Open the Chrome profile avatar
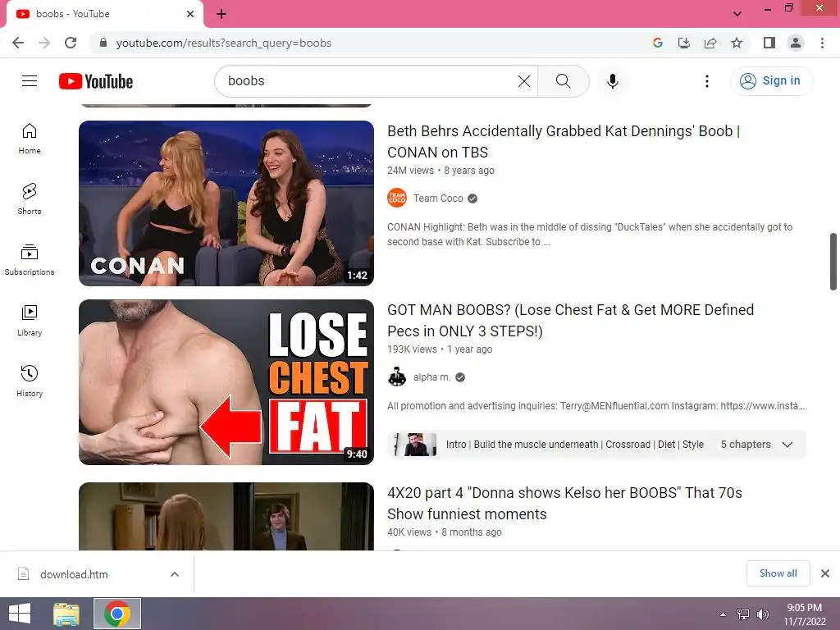 tap(796, 43)
